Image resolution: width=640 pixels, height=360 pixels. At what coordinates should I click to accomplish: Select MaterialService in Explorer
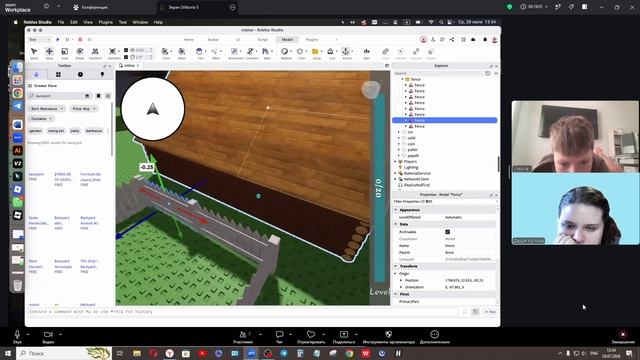pos(417,173)
